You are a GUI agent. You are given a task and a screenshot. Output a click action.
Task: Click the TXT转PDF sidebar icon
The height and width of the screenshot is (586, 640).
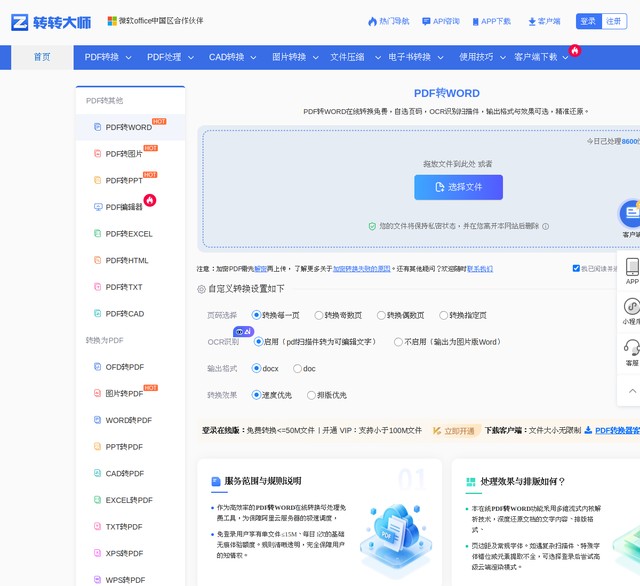(98, 526)
